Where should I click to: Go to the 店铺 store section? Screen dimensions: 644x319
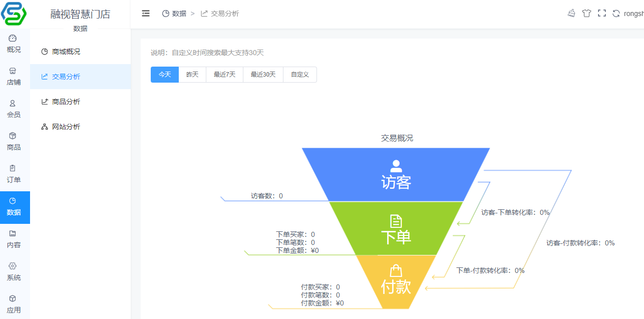pyautogui.click(x=14, y=77)
